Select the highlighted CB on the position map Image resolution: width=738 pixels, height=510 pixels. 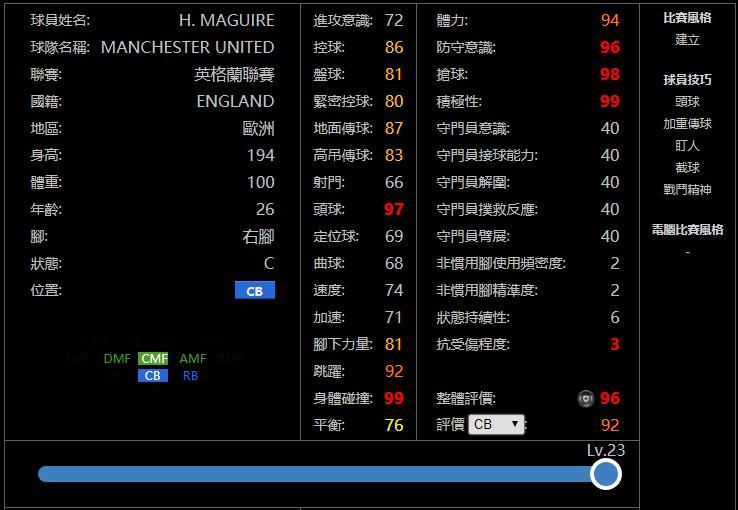[x=152, y=375]
